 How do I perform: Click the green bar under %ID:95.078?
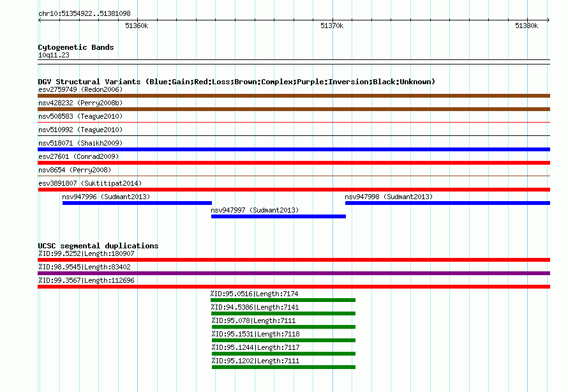(283, 327)
